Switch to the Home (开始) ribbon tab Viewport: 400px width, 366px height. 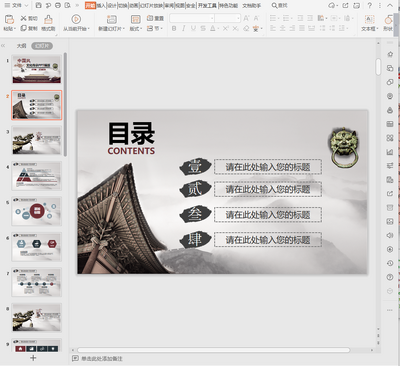(90, 5)
